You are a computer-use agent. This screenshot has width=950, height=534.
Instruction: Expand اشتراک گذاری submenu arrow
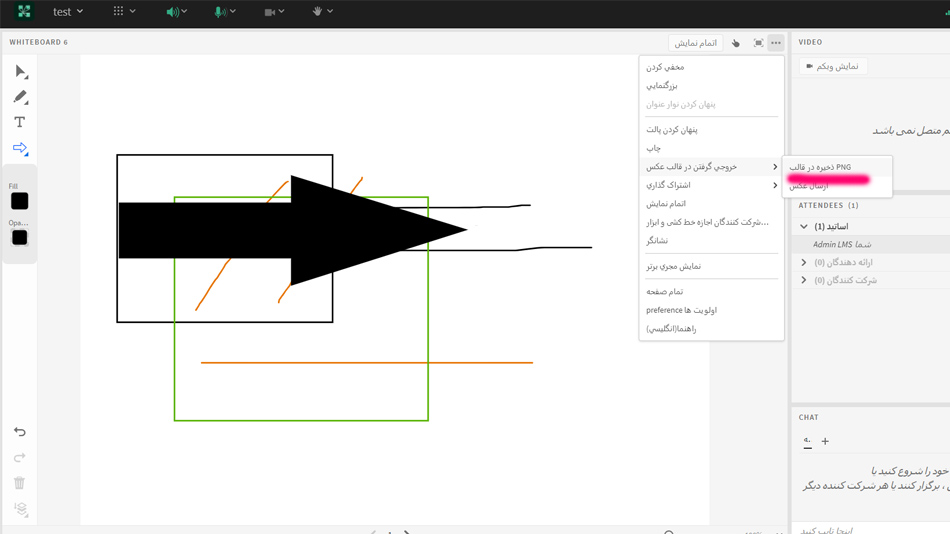pyautogui.click(x=775, y=185)
